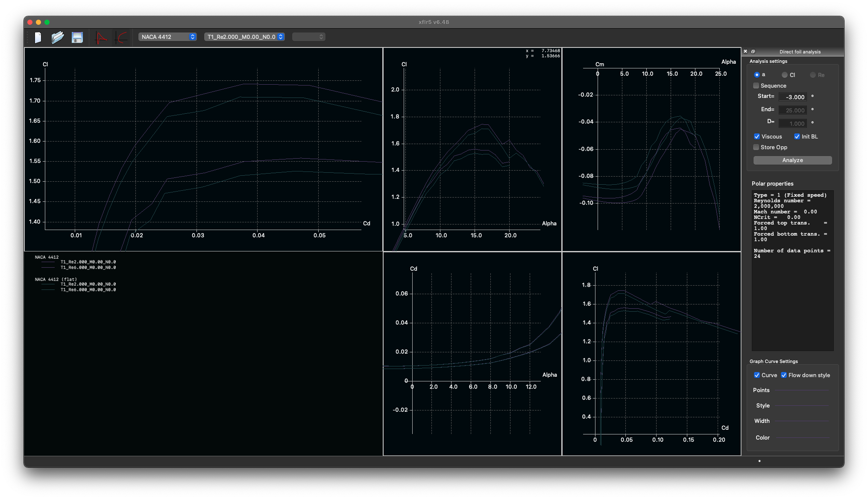Open the curve Width selector
Screen dimensions: 868x499
(802, 421)
